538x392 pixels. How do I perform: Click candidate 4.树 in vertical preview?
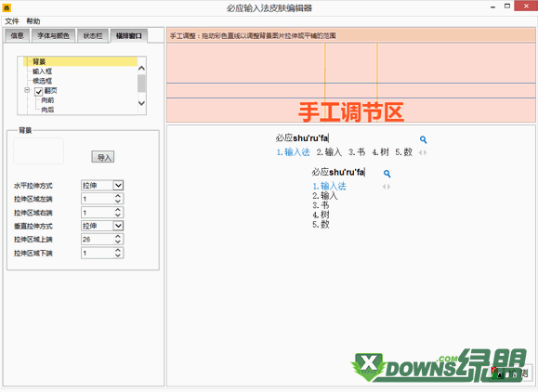click(321, 215)
